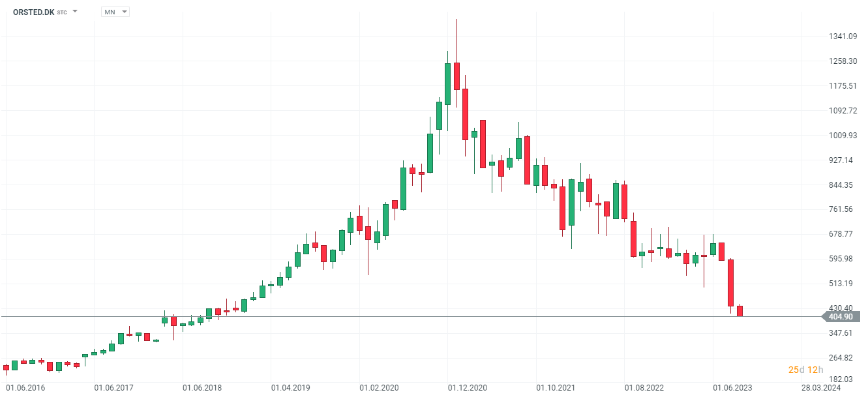Image resolution: width=868 pixels, height=399 pixels.
Task: Click the ORSTED.DK instrument name
Action: click(33, 12)
